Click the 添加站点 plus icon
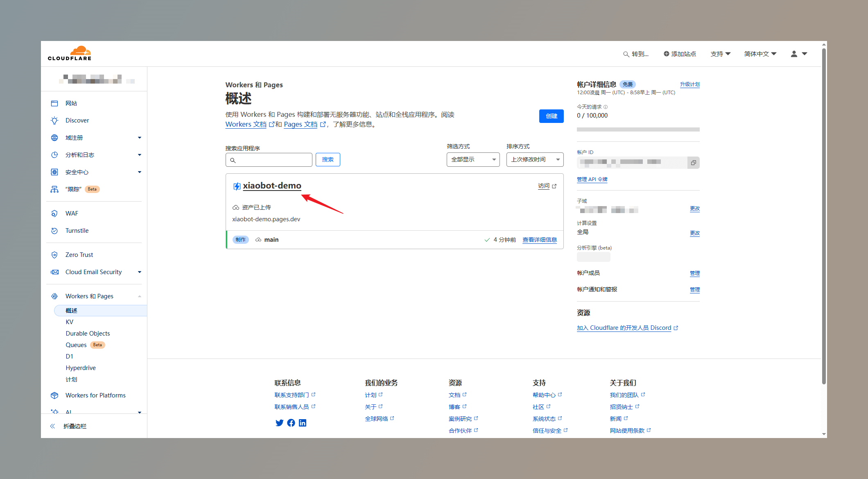Viewport: 868px width, 479px height. [666, 54]
